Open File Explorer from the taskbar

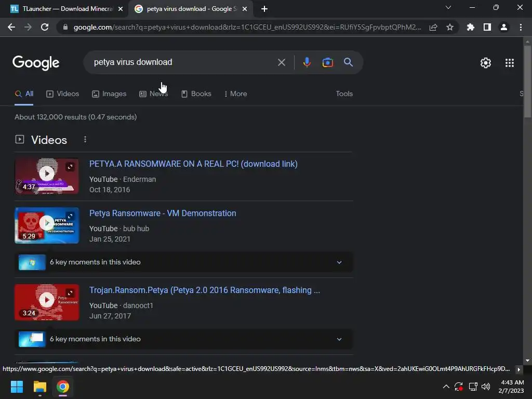tap(39, 387)
